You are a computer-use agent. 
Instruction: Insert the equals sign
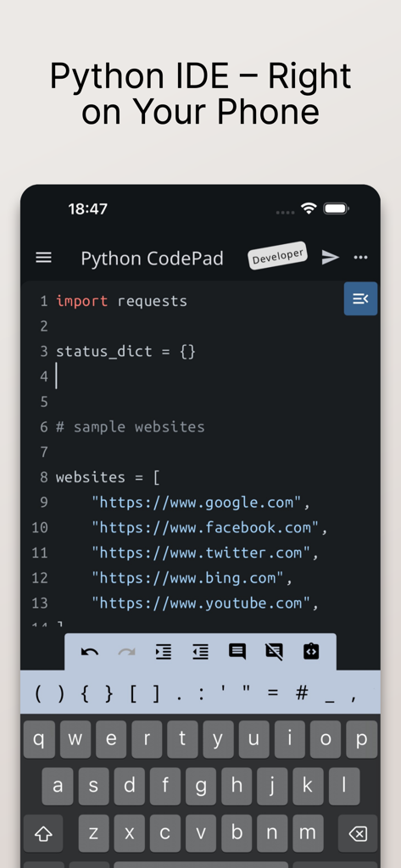tap(272, 693)
